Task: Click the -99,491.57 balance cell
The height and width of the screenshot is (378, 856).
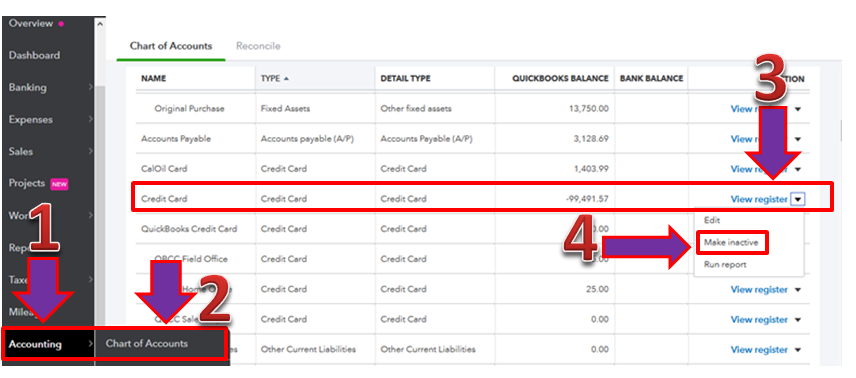Action: coord(587,199)
